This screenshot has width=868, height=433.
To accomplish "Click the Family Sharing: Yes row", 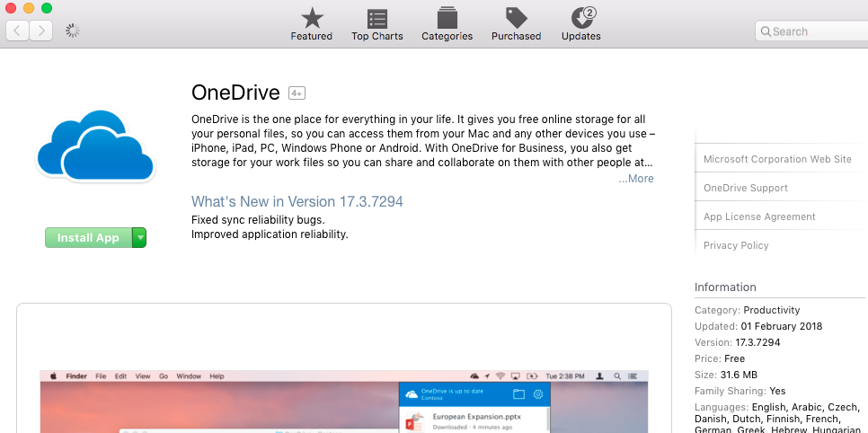I will pyautogui.click(x=740, y=391).
